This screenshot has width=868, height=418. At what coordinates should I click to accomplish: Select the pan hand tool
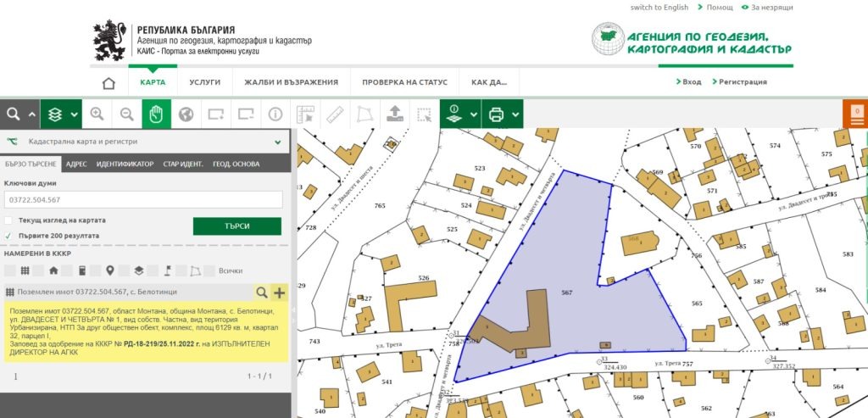pos(156,114)
